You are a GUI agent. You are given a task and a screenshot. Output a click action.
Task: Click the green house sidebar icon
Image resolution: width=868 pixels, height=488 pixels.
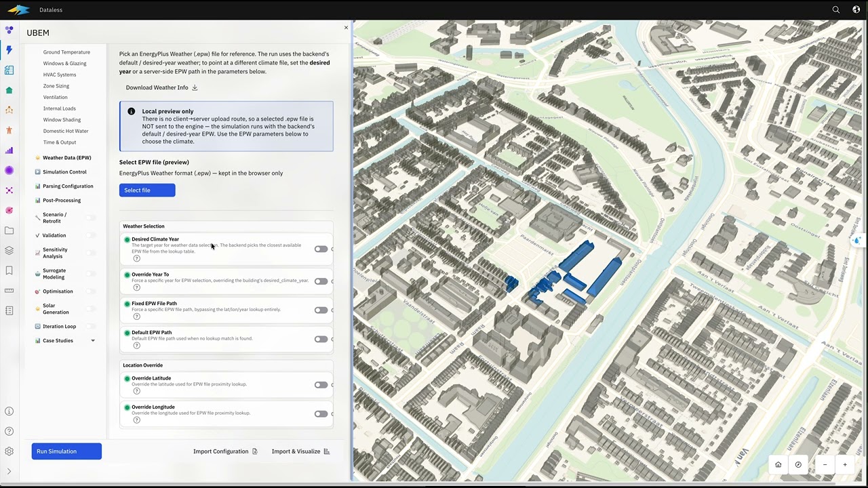9,90
